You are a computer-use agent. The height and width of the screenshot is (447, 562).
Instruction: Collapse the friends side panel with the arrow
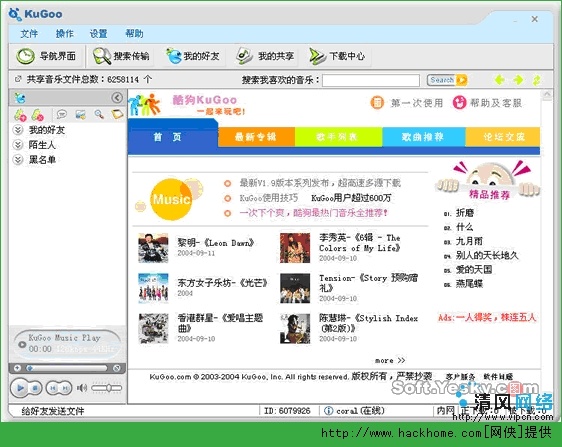(117, 98)
